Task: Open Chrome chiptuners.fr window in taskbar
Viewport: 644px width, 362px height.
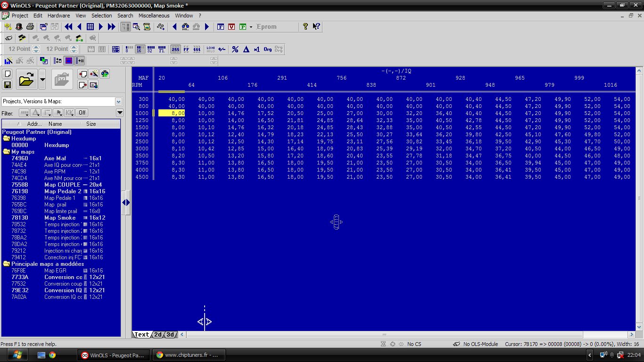Action: [189, 355]
